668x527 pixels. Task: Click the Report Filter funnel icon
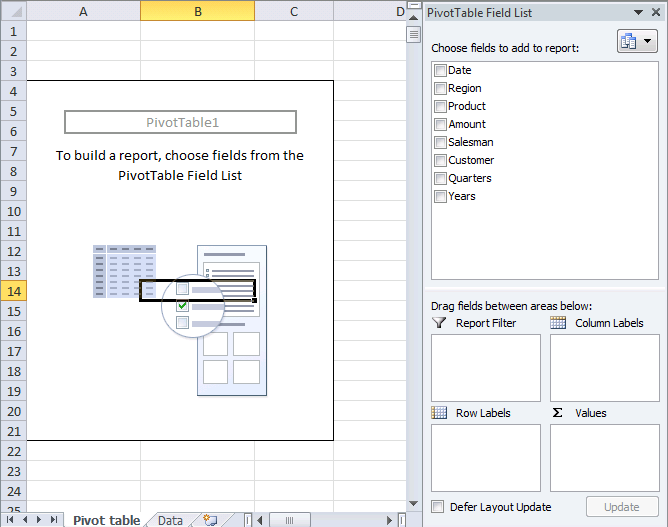(439, 323)
